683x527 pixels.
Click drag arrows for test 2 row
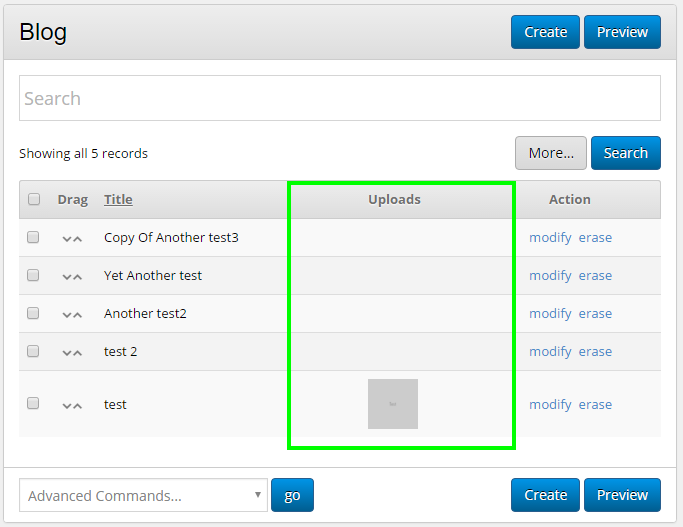72,352
